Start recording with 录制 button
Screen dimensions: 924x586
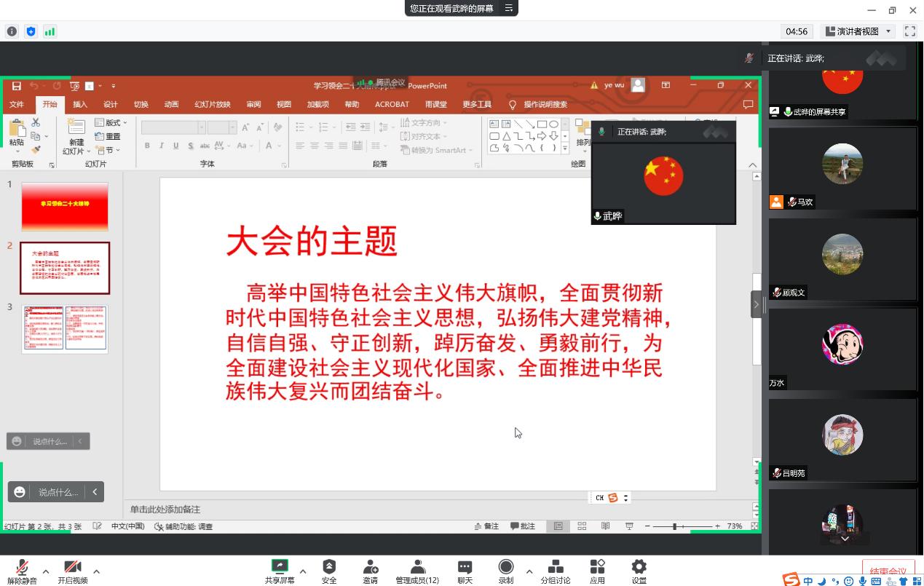505,571
